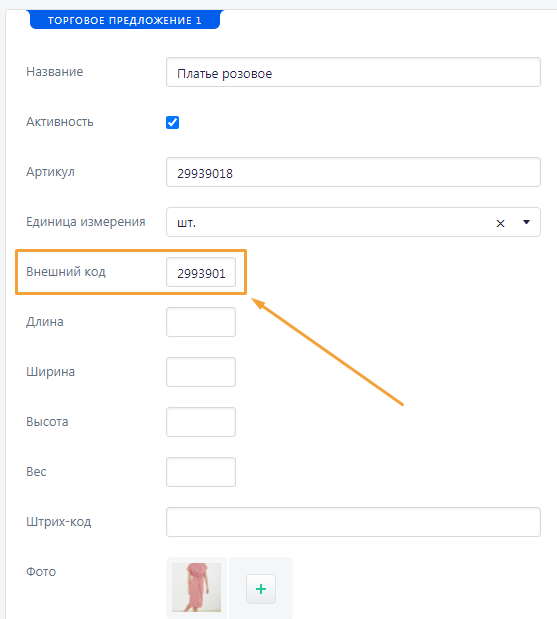The image size is (557, 619).
Task: Select the Внешний код input box
Action: [x=201, y=272]
